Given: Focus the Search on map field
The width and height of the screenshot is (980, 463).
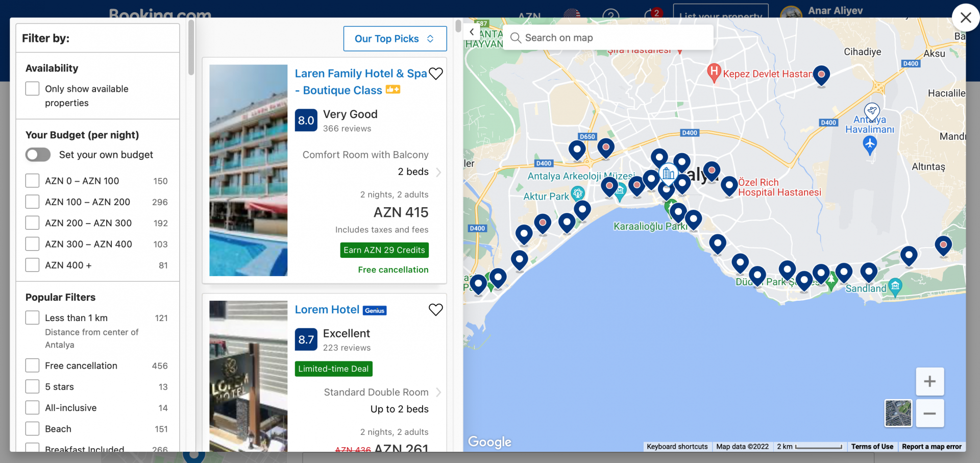Looking at the screenshot, I should pos(608,38).
